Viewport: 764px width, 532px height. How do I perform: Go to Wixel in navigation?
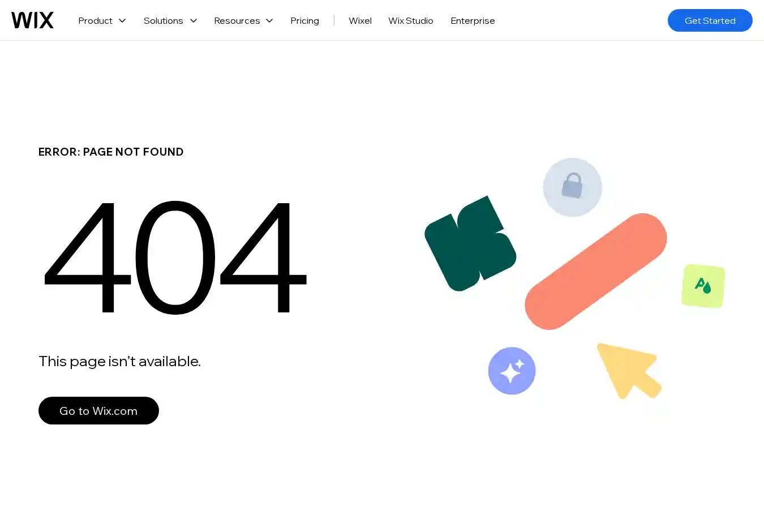pyautogui.click(x=360, y=20)
